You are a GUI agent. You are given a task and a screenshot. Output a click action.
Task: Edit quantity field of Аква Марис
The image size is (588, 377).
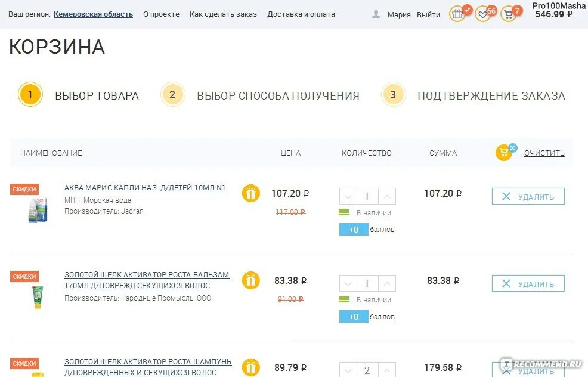[367, 196]
